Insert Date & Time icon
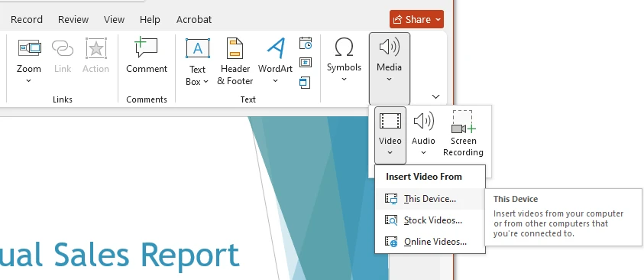This screenshot has height=280, width=644. point(305,43)
